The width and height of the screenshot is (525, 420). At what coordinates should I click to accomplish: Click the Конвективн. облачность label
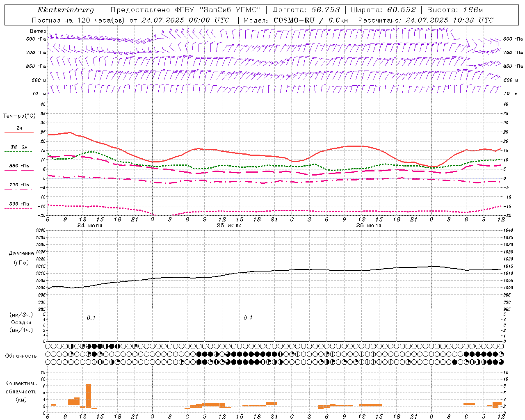pos(21,388)
